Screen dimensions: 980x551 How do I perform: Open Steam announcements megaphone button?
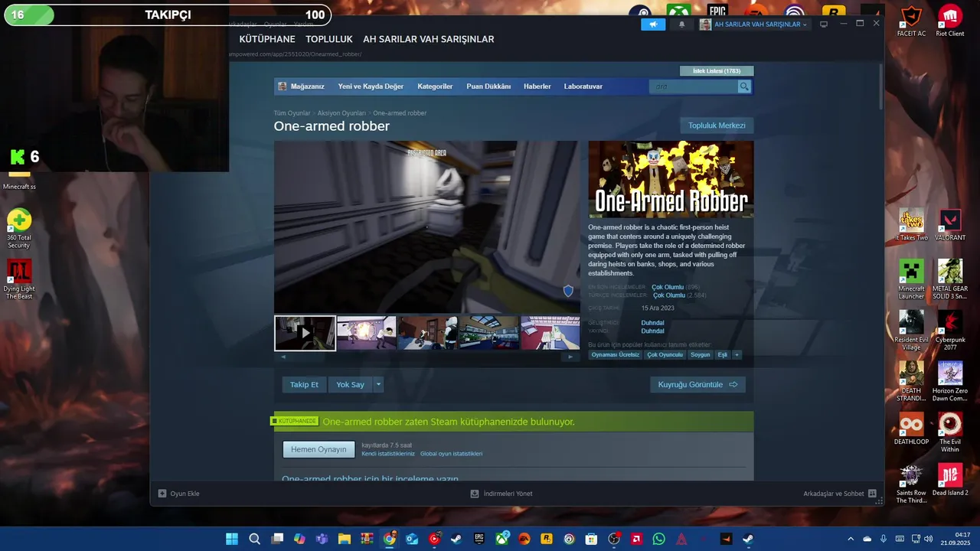point(653,24)
